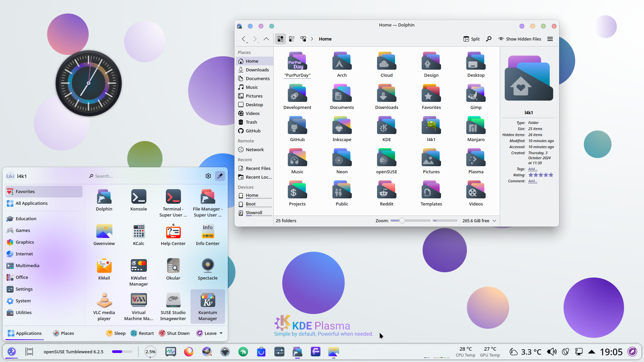Show hidden system tray icons arrow
Viewport: 644px width, 362px height.
coord(592,352)
